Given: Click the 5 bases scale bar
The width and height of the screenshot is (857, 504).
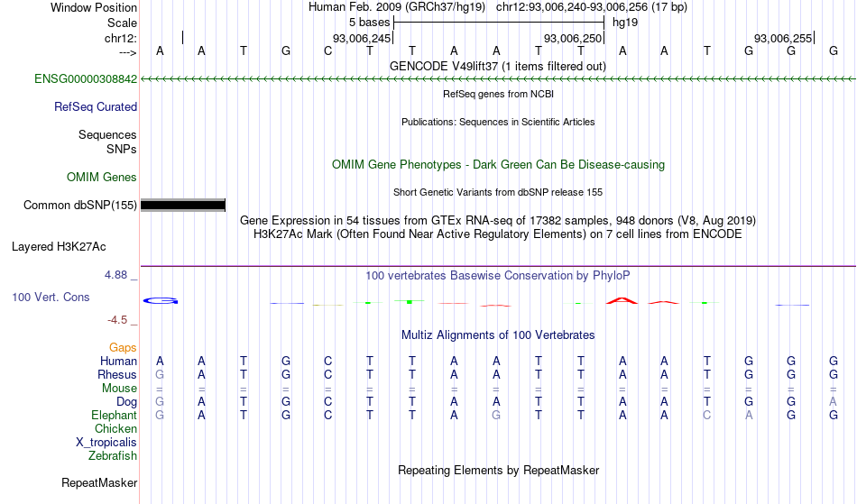Looking at the screenshot, I should pyautogui.click(x=499, y=23).
